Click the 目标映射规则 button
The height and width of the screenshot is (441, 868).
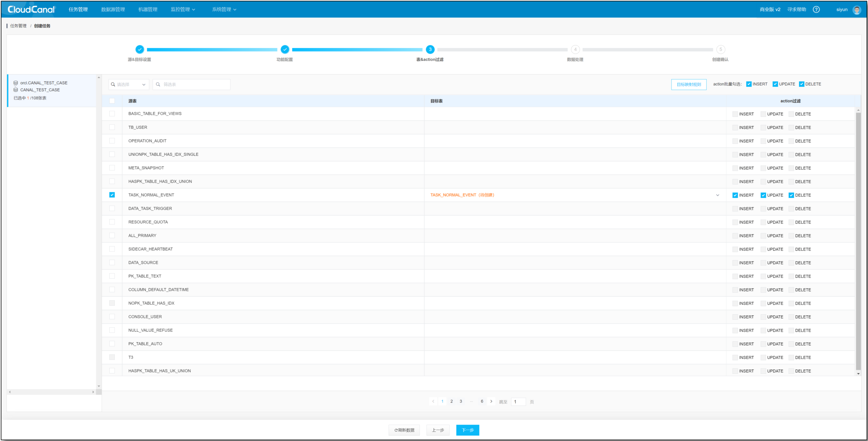[x=689, y=84]
